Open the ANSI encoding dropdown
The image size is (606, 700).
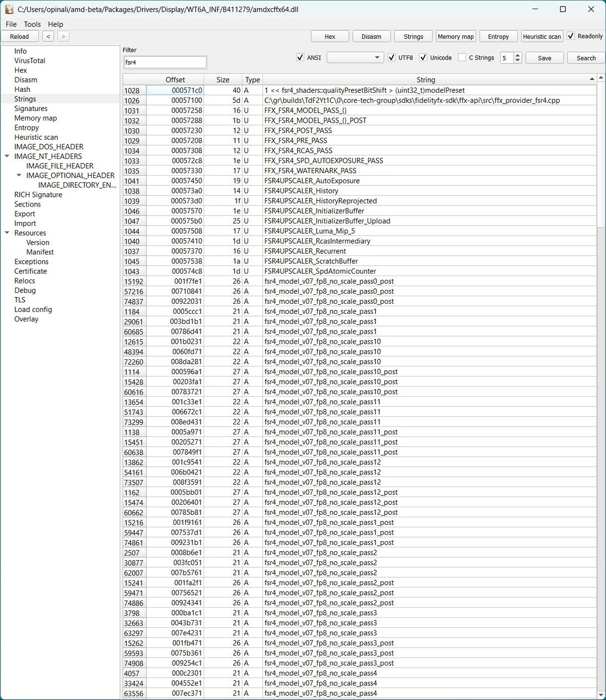355,58
